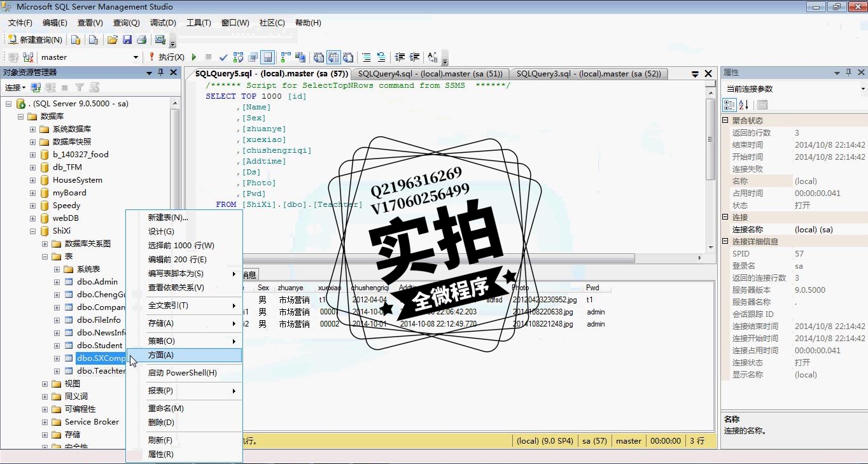
Task: Choose 属性(R) in the context menu
Action: point(184,454)
